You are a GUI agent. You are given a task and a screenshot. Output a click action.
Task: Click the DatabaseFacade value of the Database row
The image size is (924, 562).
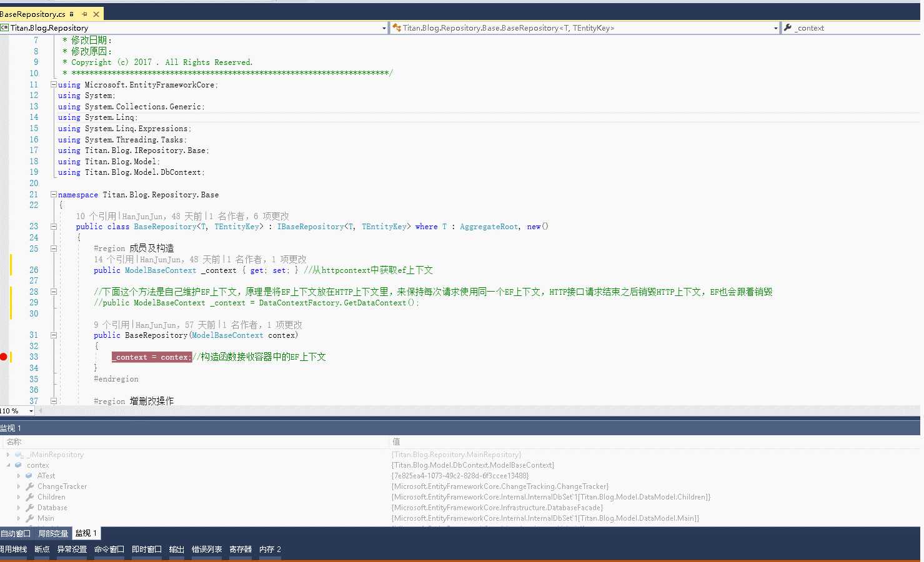[x=497, y=508]
